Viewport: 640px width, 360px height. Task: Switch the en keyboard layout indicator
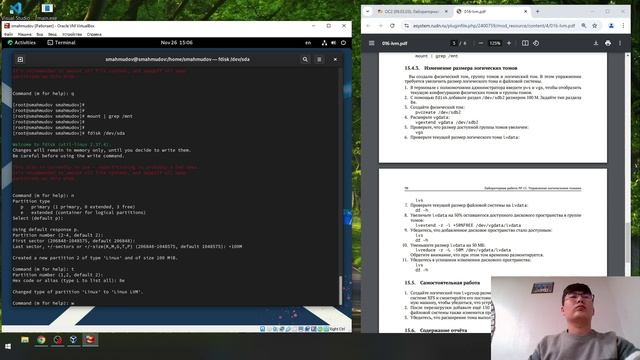tap(308, 42)
